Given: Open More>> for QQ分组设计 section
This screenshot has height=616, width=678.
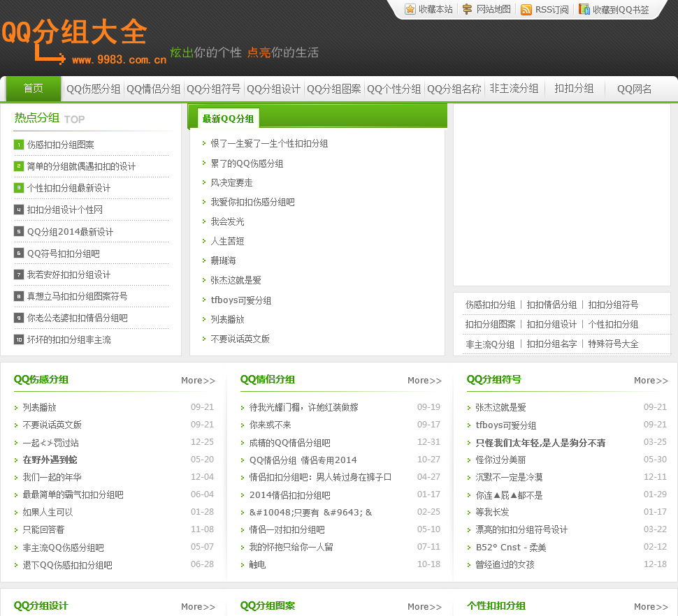Looking at the screenshot, I should [x=198, y=607].
